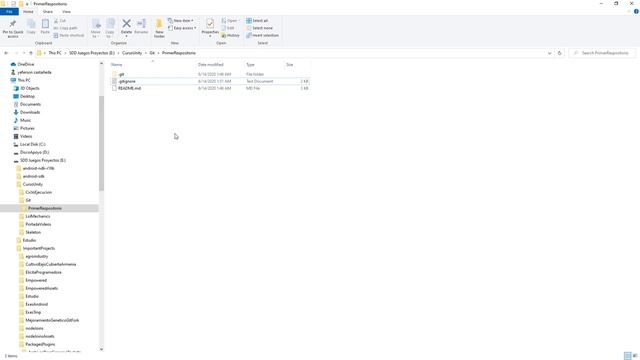640x360 pixels.
Task: Open Documents in navigation pane
Action: pyautogui.click(x=30, y=104)
